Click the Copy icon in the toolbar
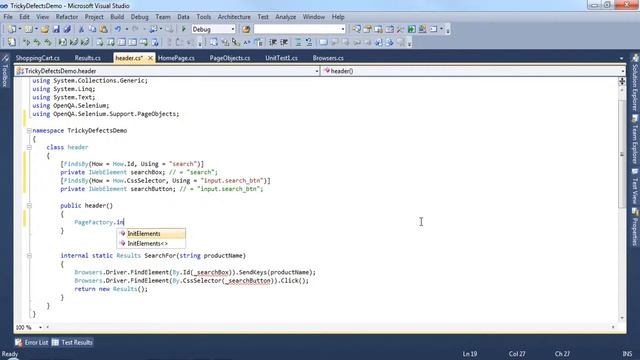Viewport: 640px width, 360px height. 92,29
